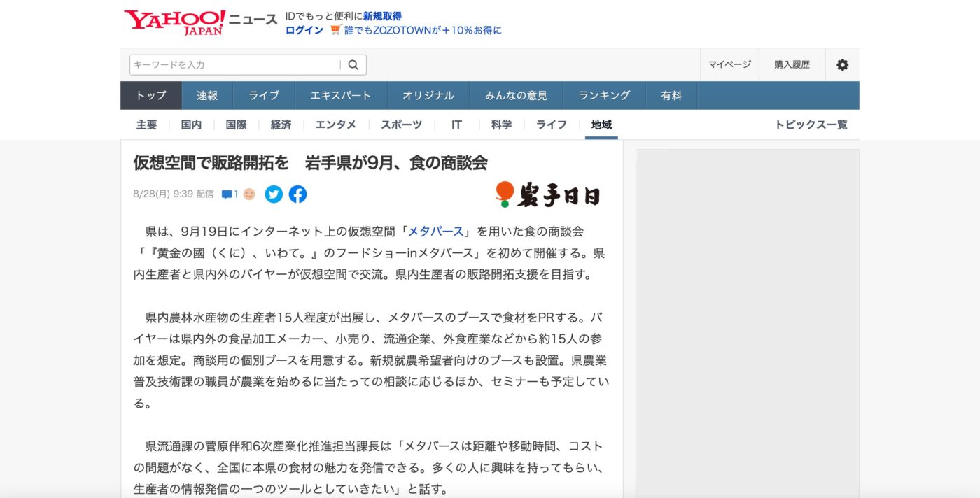The image size is (980, 498).
Task: Select the IT category
Action: point(456,124)
